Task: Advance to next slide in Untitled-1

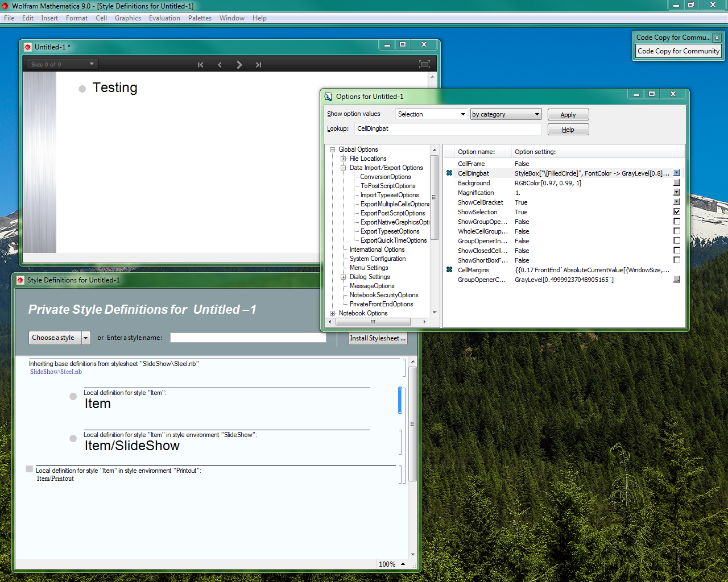Action: pos(239,65)
